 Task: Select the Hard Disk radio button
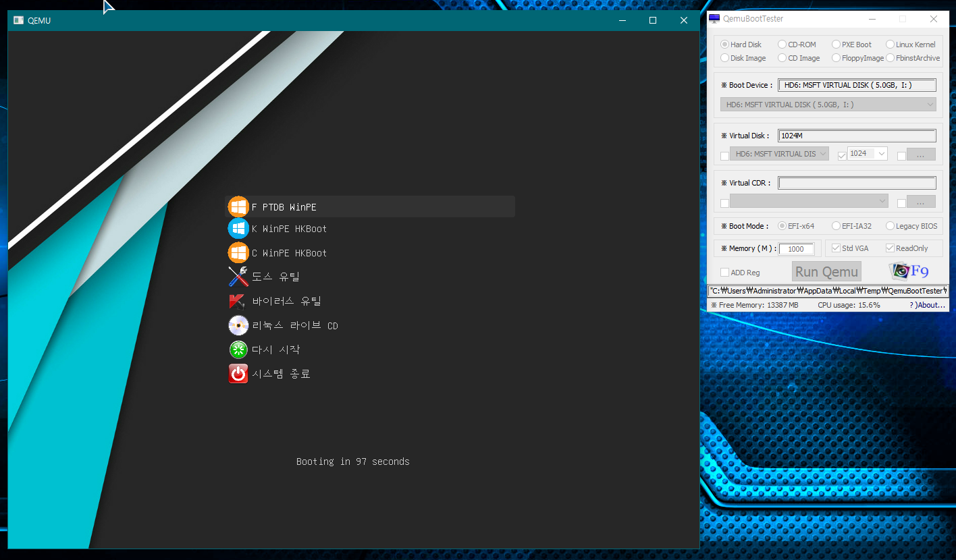point(725,45)
